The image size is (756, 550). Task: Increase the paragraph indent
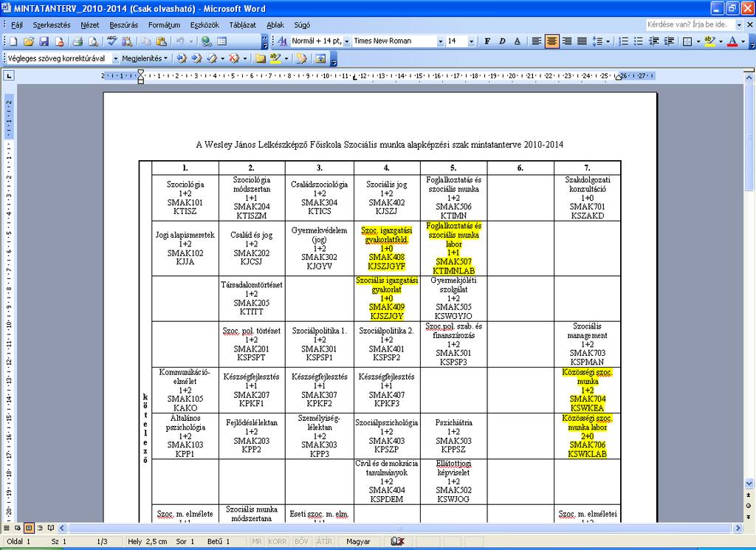(x=669, y=41)
